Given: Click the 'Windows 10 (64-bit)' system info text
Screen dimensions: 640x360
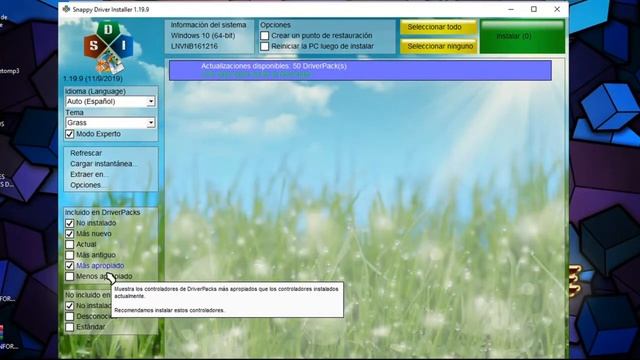Looking at the screenshot, I should pyautogui.click(x=203, y=36).
